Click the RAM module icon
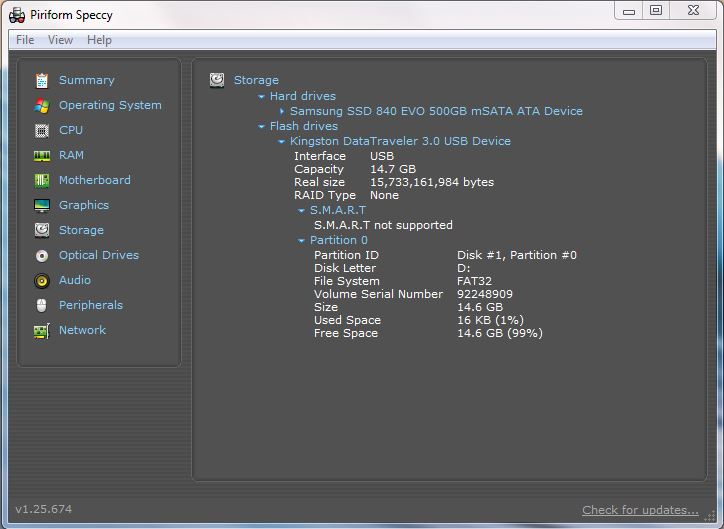The height and width of the screenshot is (529, 724). (42, 155)
